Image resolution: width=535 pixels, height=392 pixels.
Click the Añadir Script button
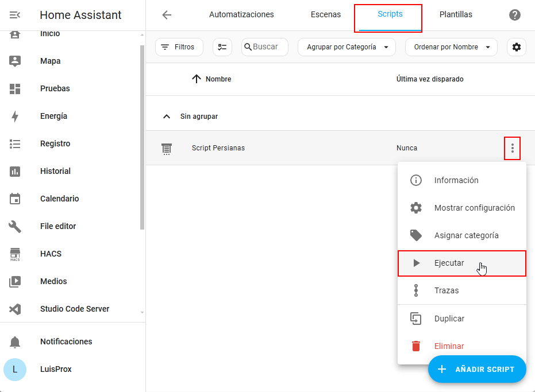pos(477,369)
